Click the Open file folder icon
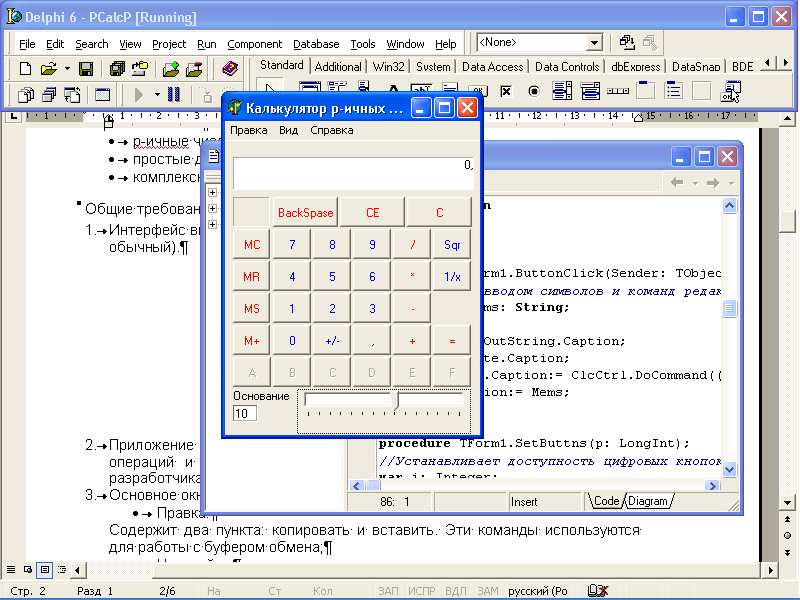This screenshot has height=600, width=800. point(48,69)
